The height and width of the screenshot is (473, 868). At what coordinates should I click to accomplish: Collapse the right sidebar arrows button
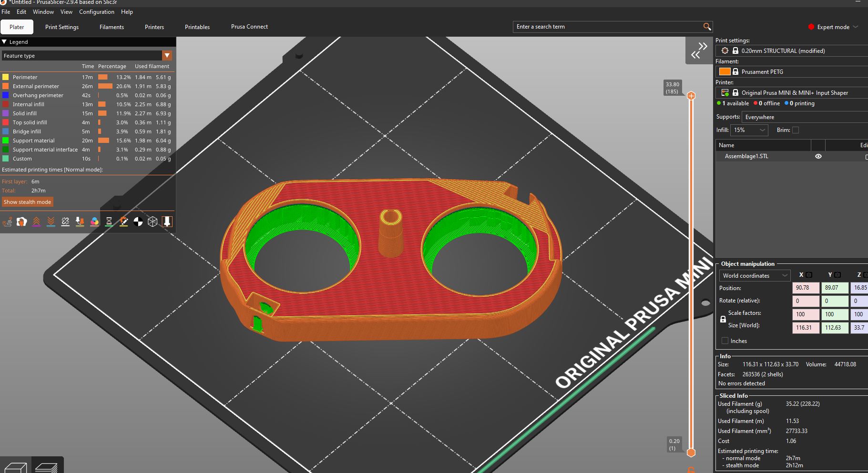[699, 50]
